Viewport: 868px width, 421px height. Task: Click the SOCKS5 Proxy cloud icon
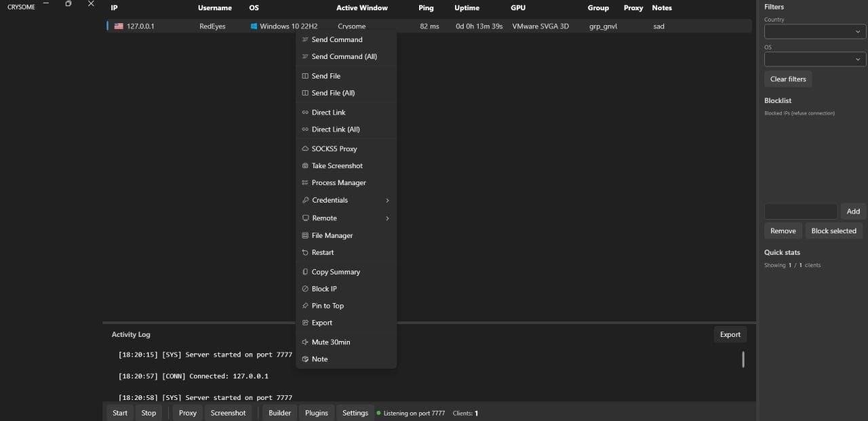click(x=305, y=149)
